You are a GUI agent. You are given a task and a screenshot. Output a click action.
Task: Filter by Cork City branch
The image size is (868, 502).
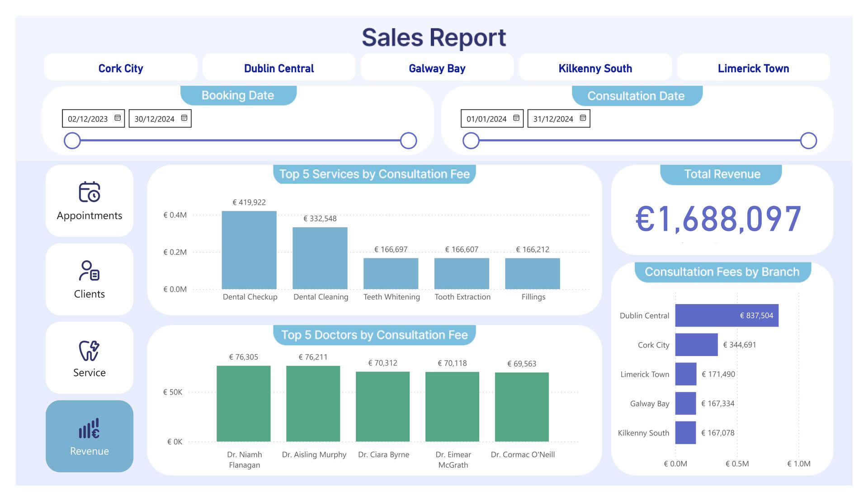[x=121, y=67]
